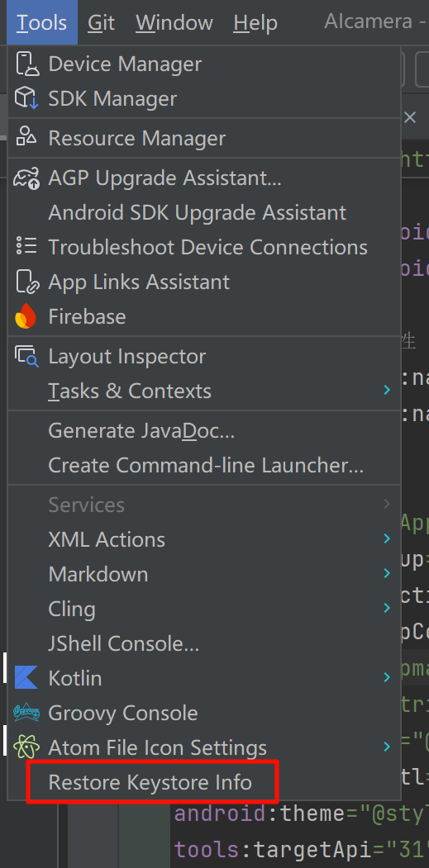This screenshot has height=868, width=429.
Task: Click the Kotlin logo icon
Action: click(26, 678)
